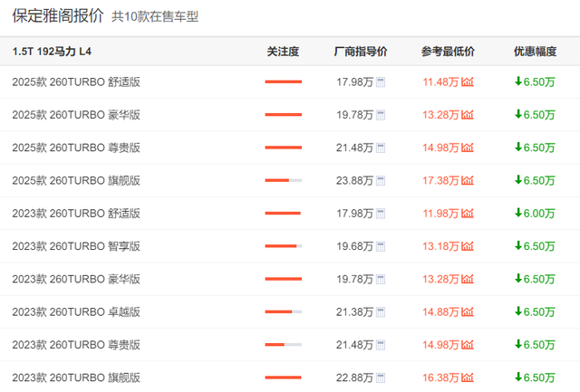Click the 关注度 bar for 2023款 尊贵版
580x392 pixels.
coord(284,345)
